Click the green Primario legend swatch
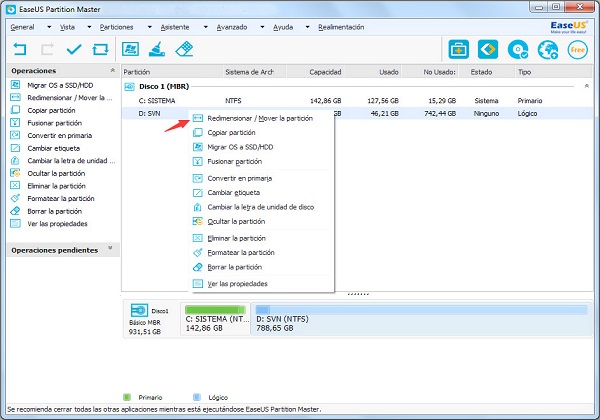 point(127,397)
